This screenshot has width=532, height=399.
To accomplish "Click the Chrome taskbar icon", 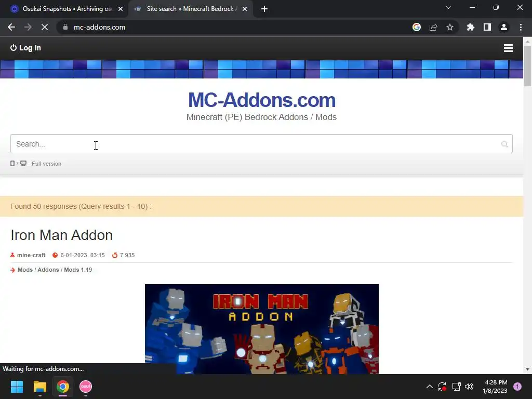I will click(x=63, y=387).
